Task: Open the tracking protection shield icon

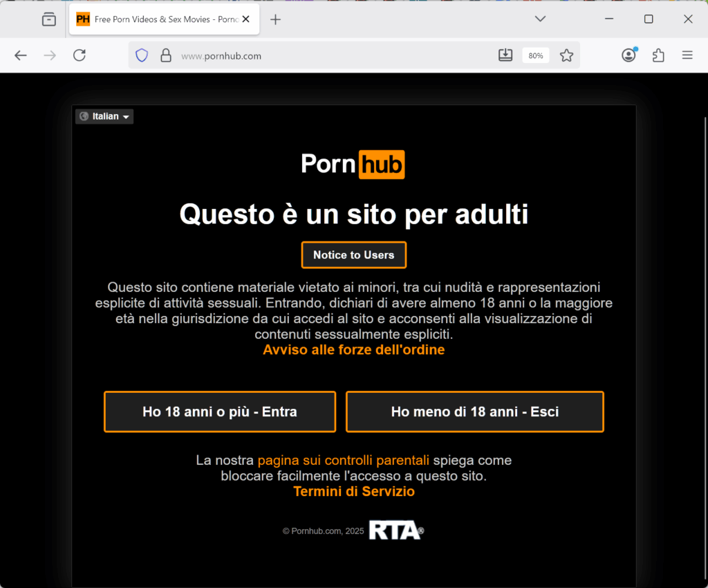Action: (142, 55)
